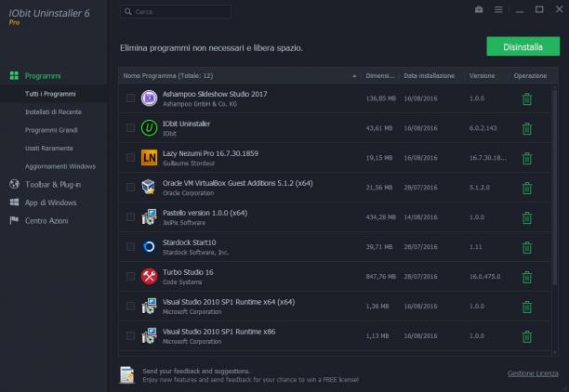Click the Ashampoo Slideshow Studio program icon

[149, 98]
